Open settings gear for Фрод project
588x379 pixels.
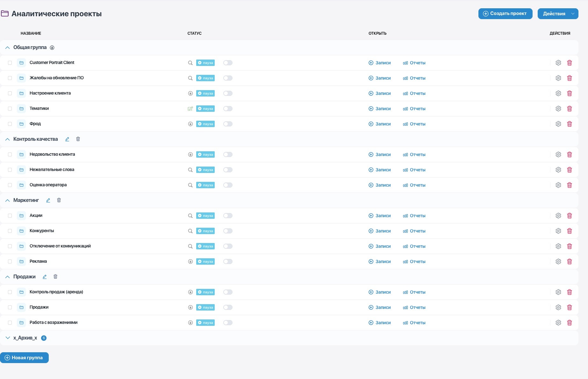pyautogui.click(x=558, y=124)
